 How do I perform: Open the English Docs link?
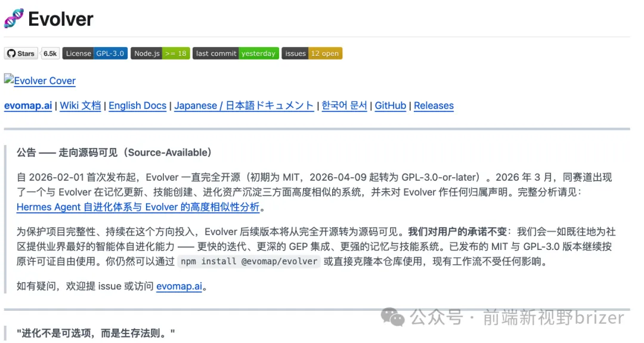coord(137,106)
